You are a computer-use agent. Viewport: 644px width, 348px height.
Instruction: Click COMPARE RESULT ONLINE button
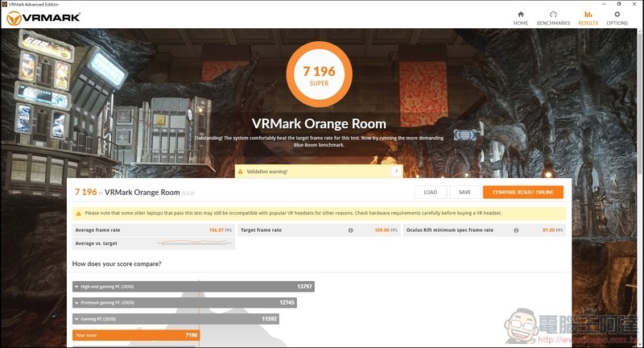tap(522, 193)
